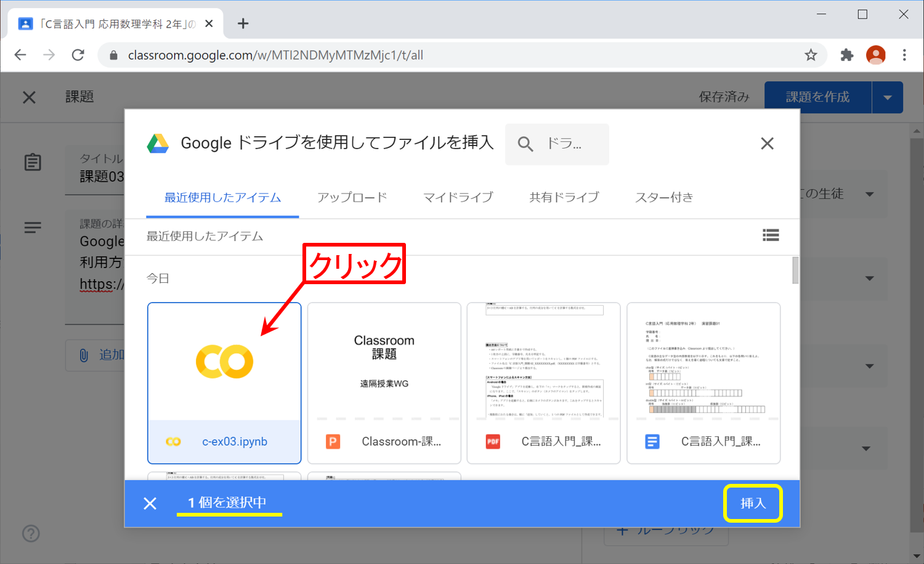
Task: Open the Chrome profile avatar
Action: (x=875, y=55)
